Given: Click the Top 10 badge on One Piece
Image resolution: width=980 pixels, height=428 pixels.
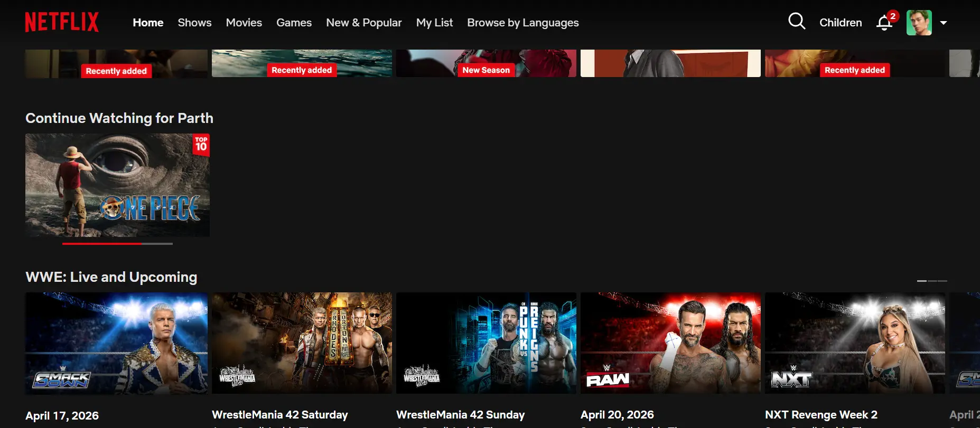Looking at the screenshot, I should [201, 145].
